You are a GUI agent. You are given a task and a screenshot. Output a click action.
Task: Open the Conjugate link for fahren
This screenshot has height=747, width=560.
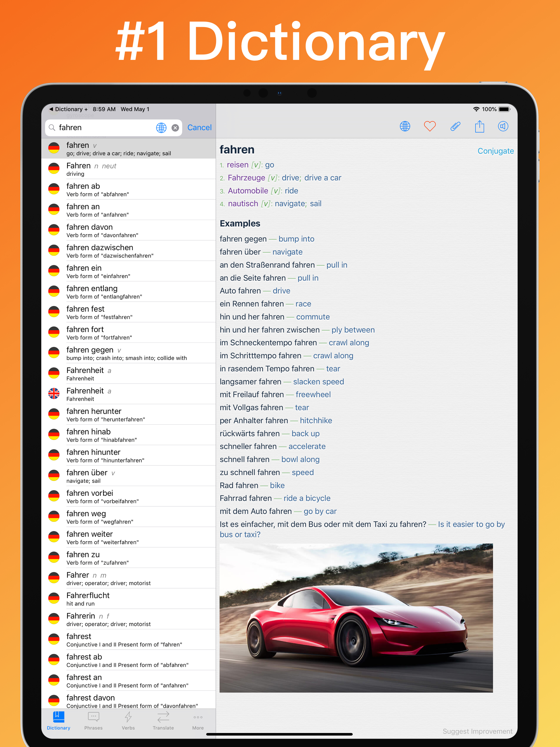(495, 151)
